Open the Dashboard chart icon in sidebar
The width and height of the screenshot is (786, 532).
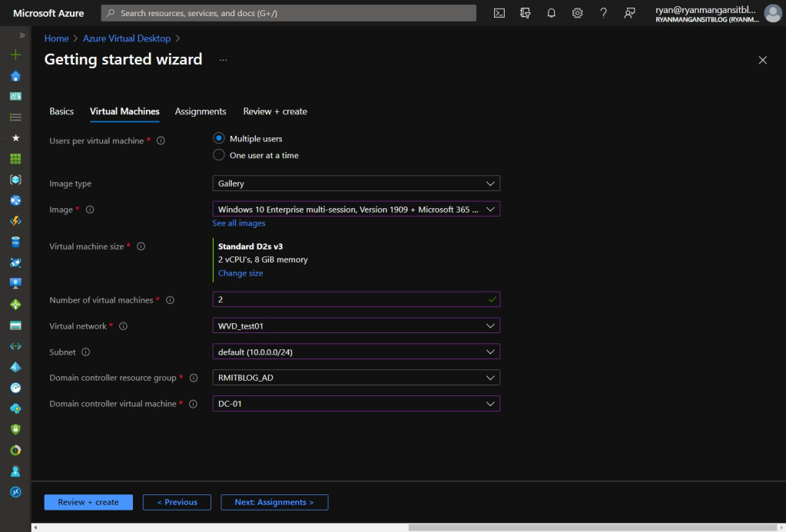pyautogui.click(x=15, y=96)
